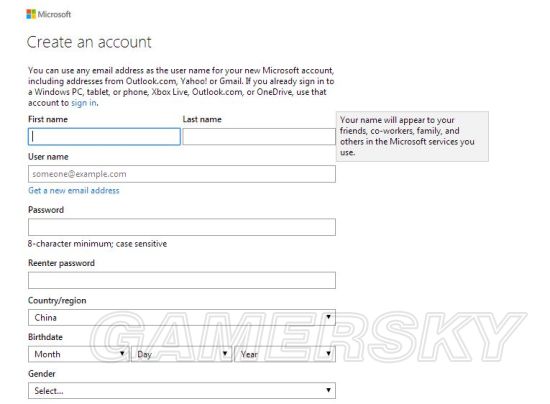
Task: Expand the birthdate Month dropdown
Action: 79,354
